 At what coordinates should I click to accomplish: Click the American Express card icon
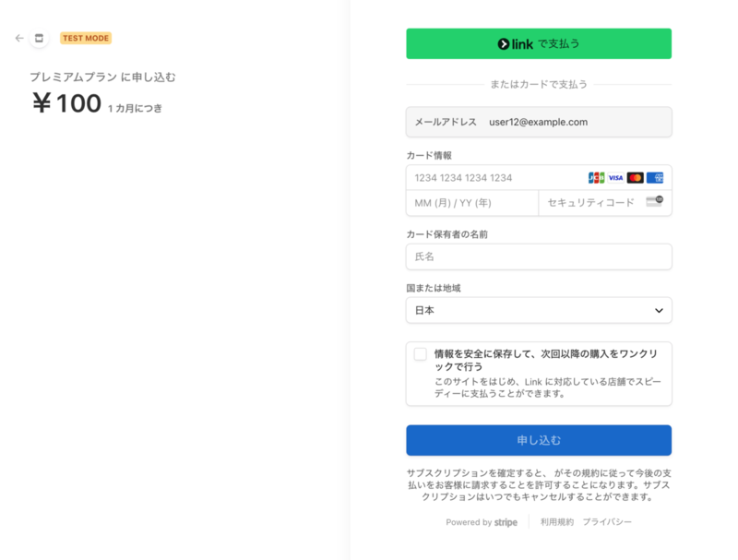[x=655, y=178]
